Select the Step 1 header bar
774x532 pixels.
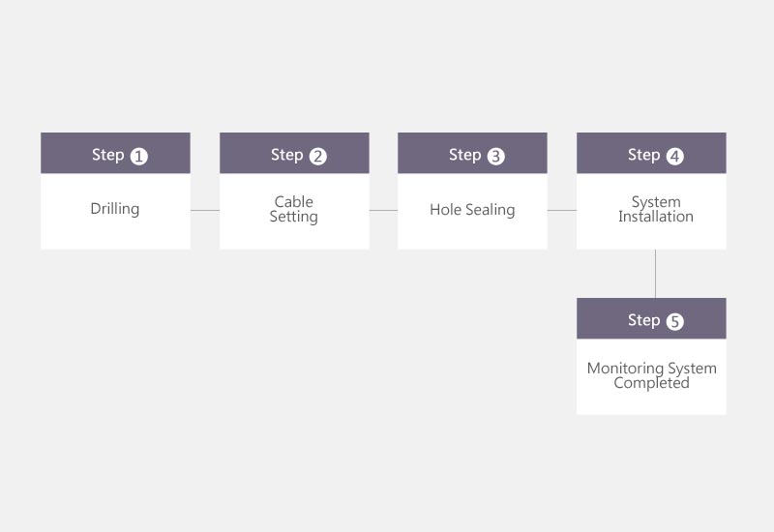115,153
